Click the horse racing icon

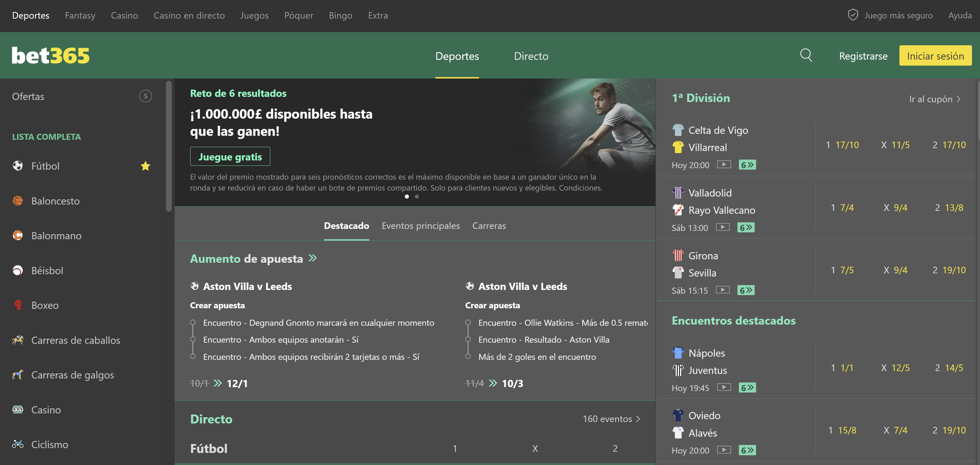[17, 340]
